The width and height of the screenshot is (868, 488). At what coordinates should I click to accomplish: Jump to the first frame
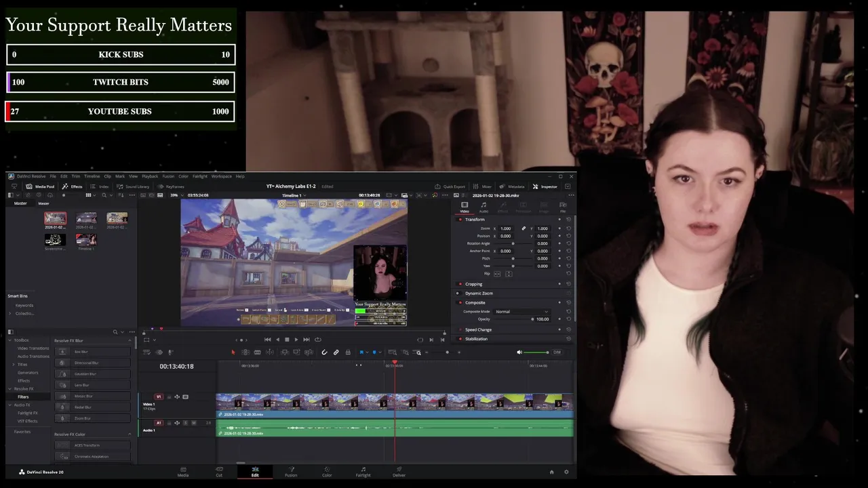coord(267,340)
